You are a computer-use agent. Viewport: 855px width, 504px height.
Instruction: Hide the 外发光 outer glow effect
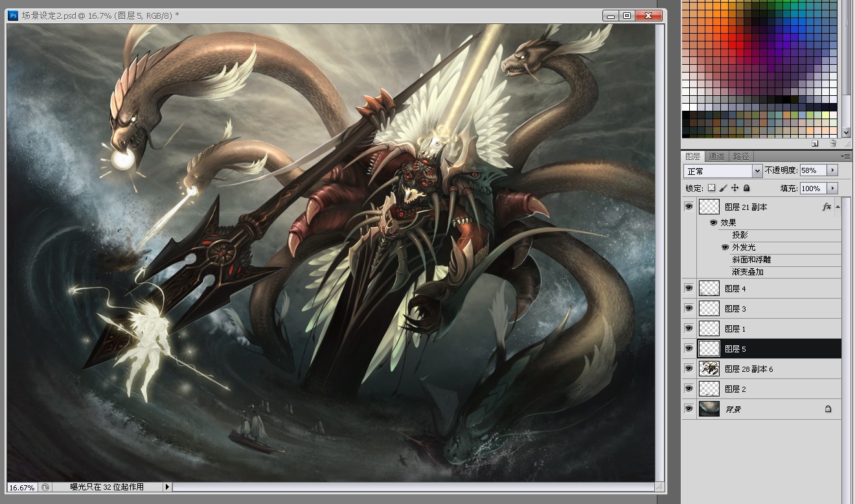pos(725,247)
